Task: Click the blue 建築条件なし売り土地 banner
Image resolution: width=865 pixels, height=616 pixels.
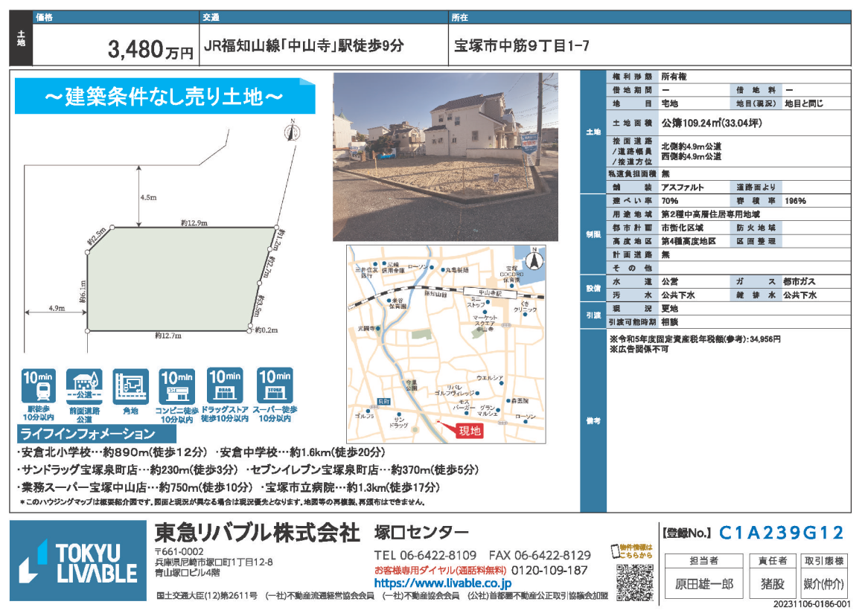Action: coord(165,97)
